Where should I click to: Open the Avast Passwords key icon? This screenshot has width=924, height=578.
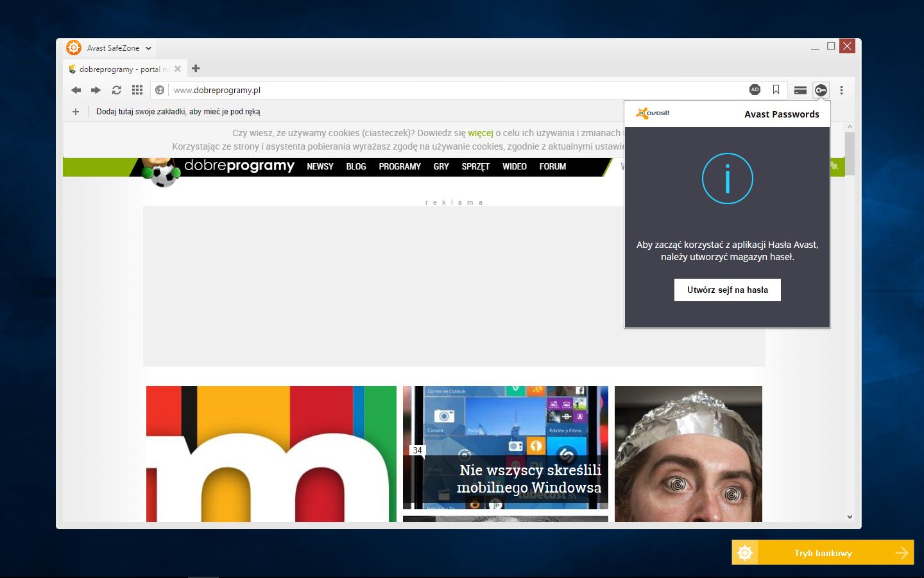tap(821, 90)
